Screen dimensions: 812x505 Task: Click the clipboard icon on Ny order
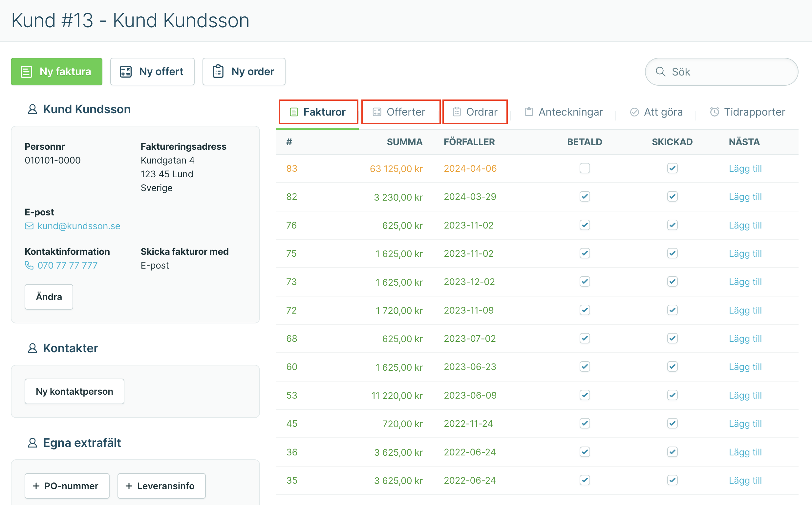(x=218, y=72)
